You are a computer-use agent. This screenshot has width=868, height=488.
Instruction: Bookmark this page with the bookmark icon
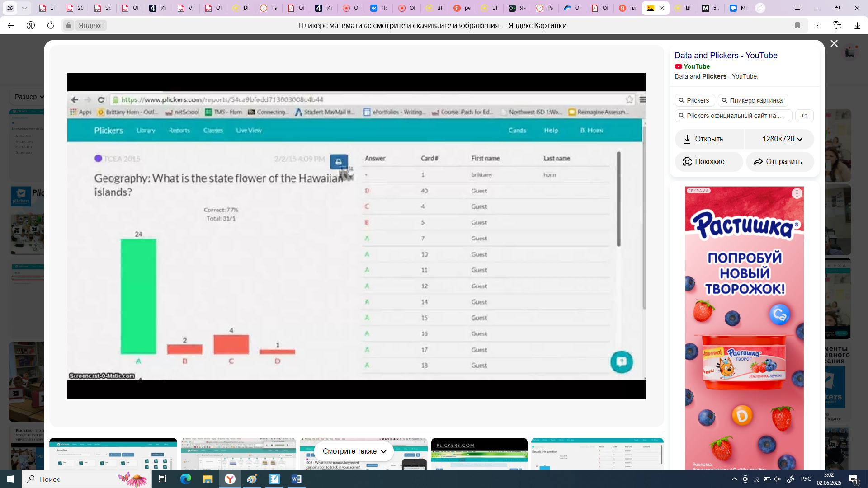click(x=797, y=25)
